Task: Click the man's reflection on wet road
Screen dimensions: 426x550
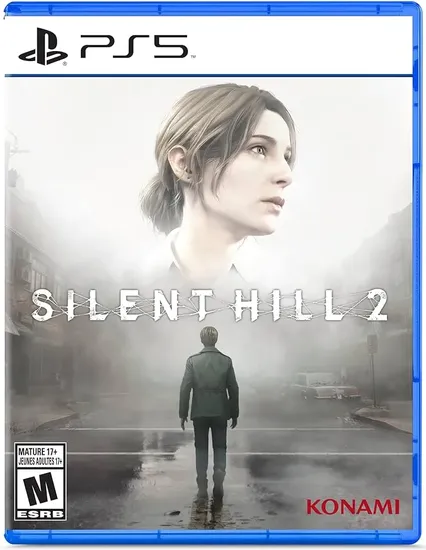Action: (x=209, y=505)
